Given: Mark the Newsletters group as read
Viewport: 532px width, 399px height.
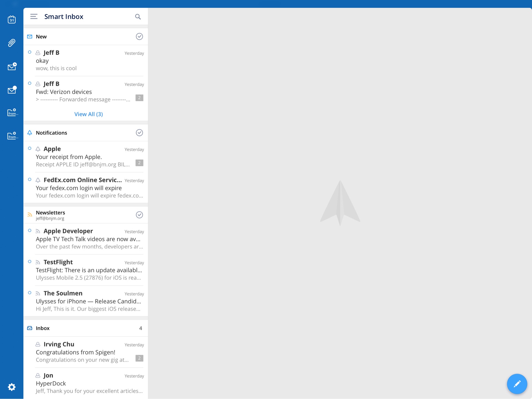Looking at the screenshot, I should [x=139, y=215].
